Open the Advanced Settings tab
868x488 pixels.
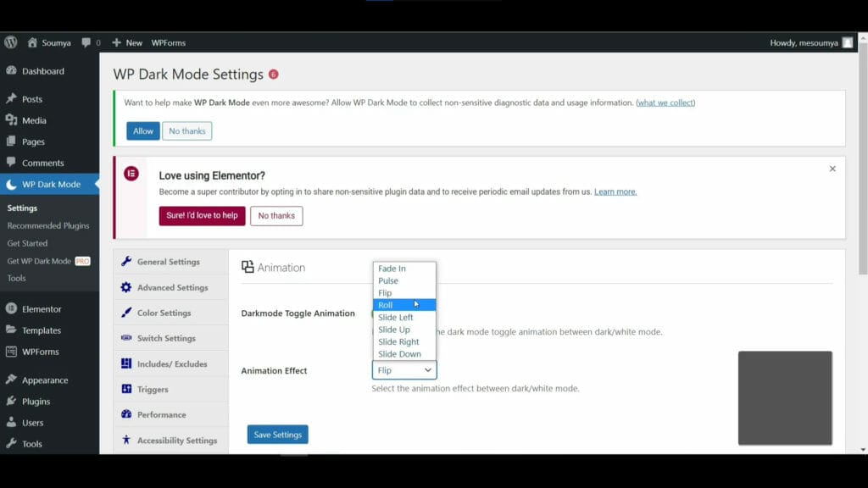pos(171,287)
